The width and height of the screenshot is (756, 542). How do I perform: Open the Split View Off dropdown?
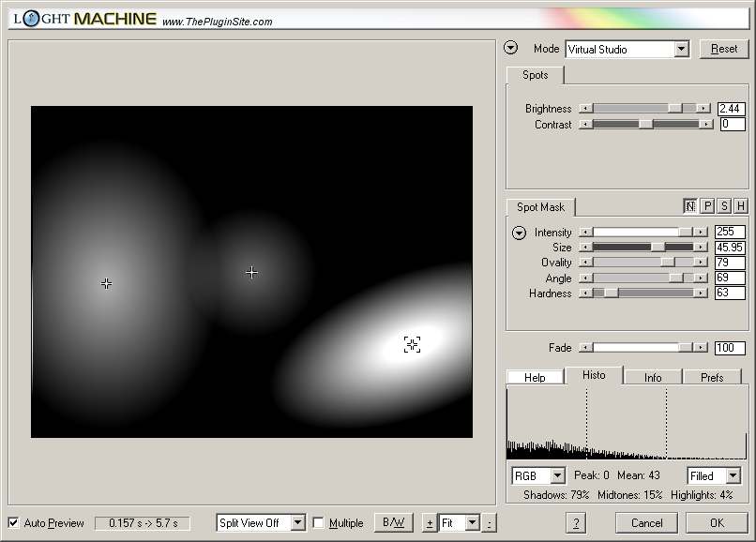[261, 523]
